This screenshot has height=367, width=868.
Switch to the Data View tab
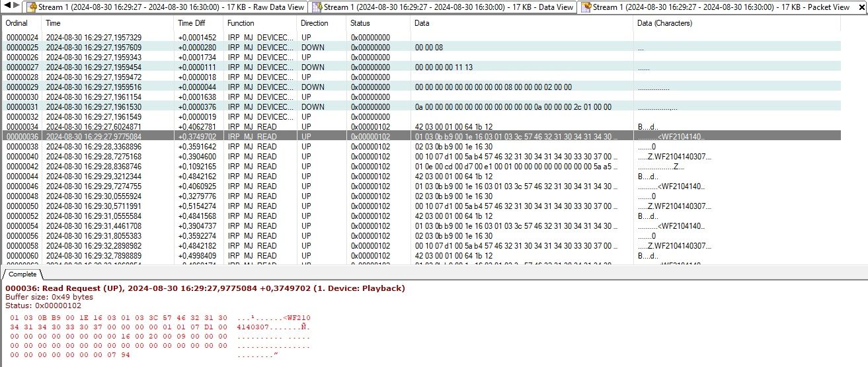442,7
